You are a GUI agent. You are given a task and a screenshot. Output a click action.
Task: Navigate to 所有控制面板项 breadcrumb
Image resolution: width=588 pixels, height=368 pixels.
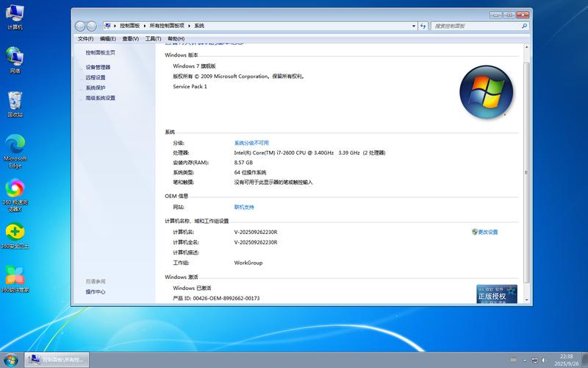pyautogui.click(x=167, y=26)
